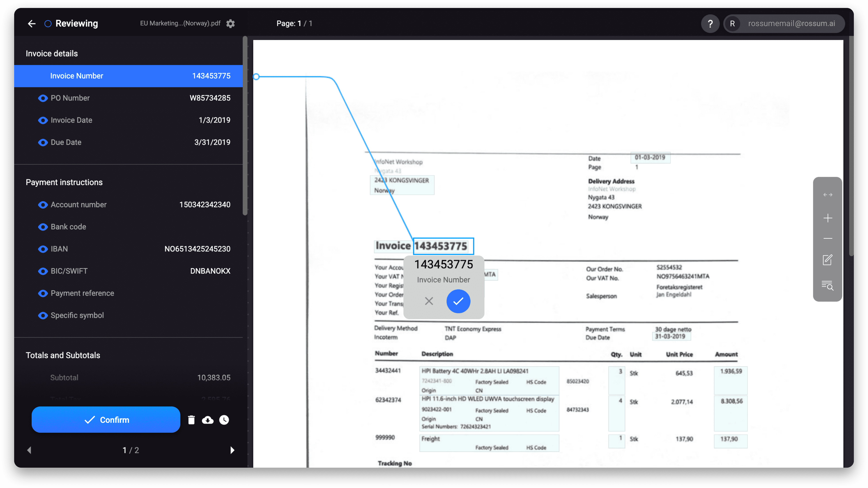Open search in document icon

point(828,286)
